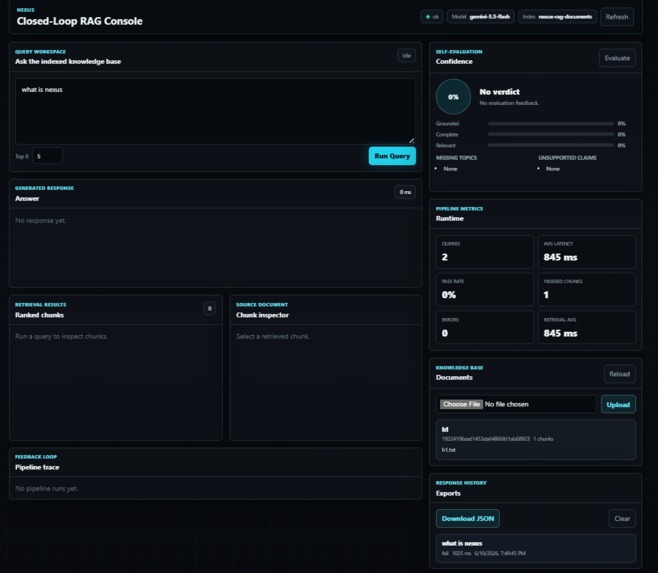The image size is (658, 573).
Task: Grab the query box resize handle
Action: point(412,141)
